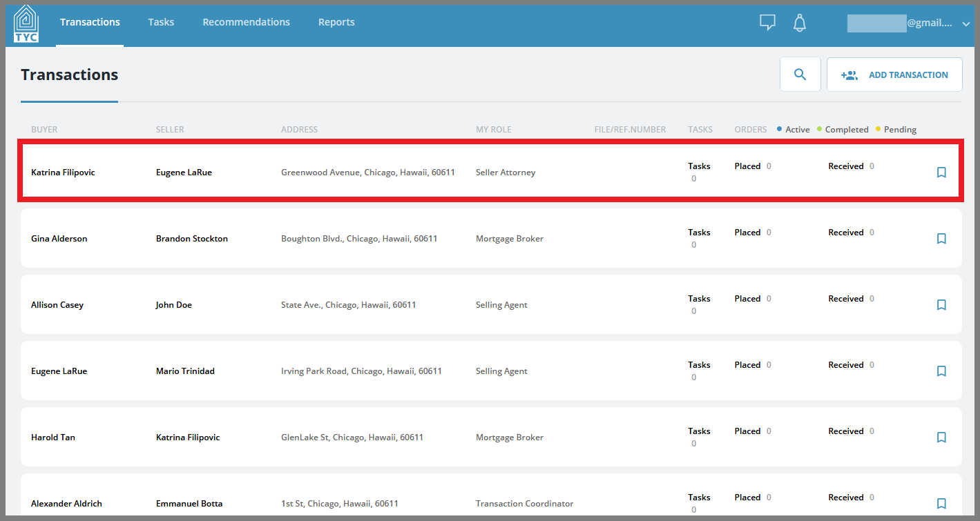Bookmark the Gina Alderson transaction
The height and width of the screenshot is (521, 980).
[941, 239]
